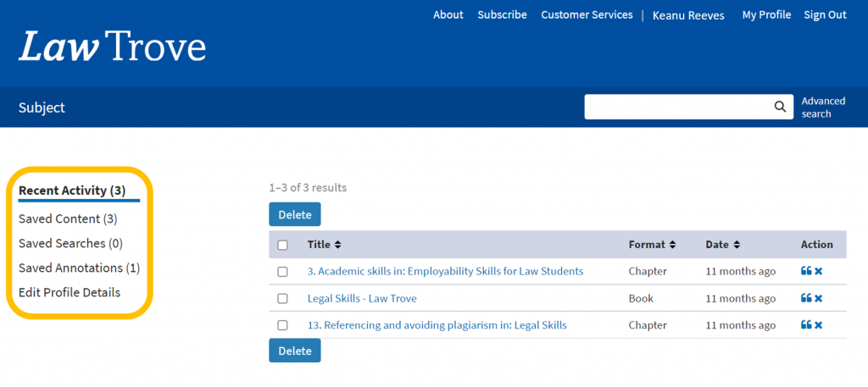
Task: Remove Legal Skills - Law Trove with X icon
Action: tap(819, 298)
